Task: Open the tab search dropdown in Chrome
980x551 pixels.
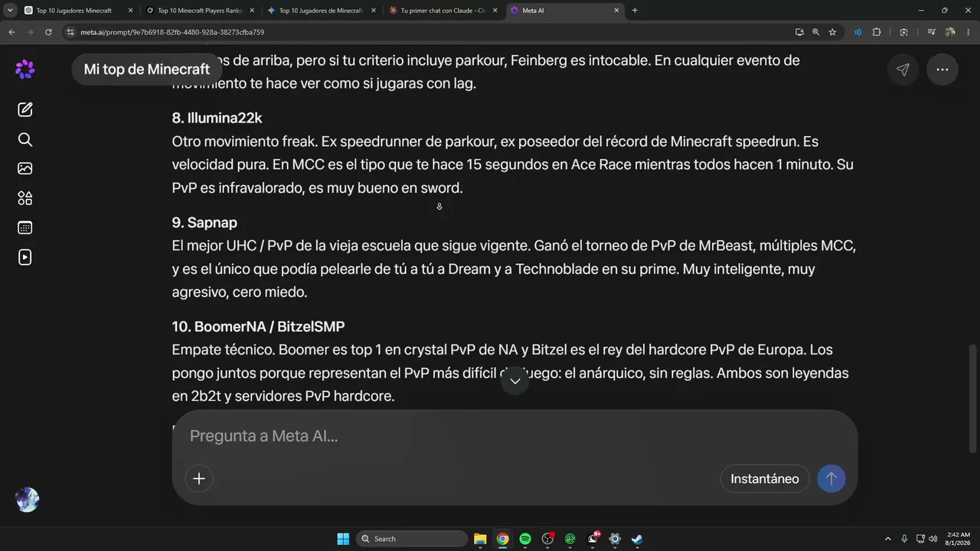Action: (10, 11)
